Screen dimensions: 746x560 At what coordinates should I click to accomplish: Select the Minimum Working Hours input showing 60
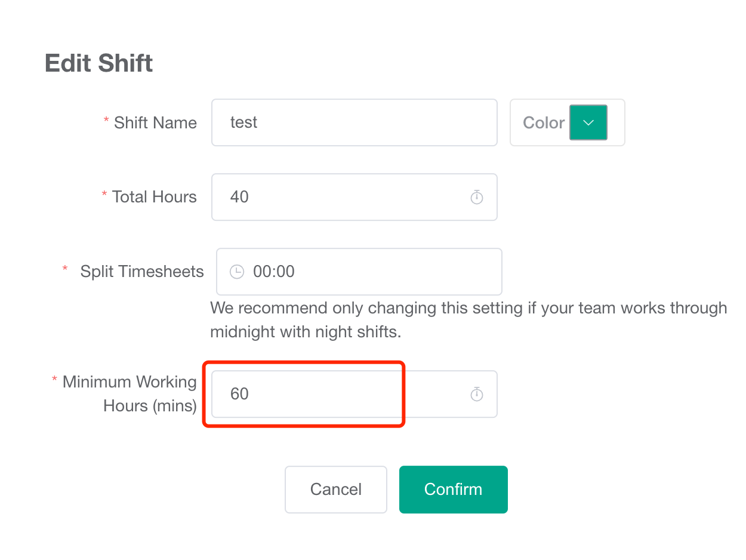click(x=340, y=394)
